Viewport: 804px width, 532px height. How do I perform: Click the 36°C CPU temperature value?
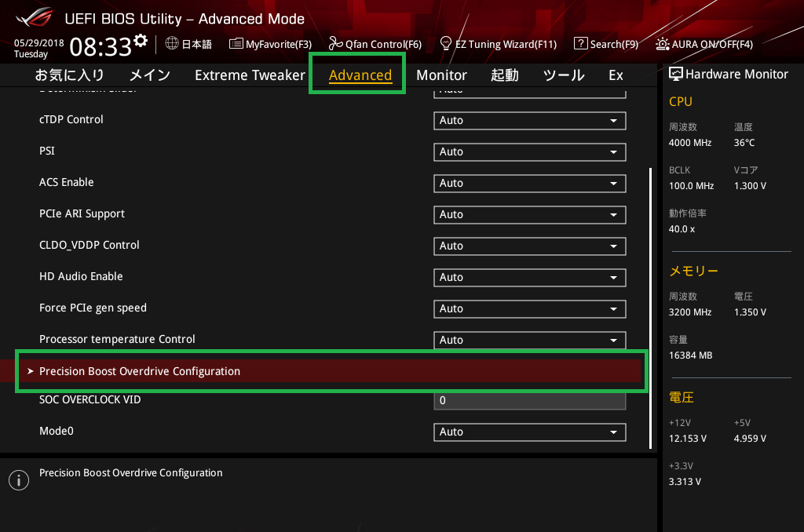point(744,143)
